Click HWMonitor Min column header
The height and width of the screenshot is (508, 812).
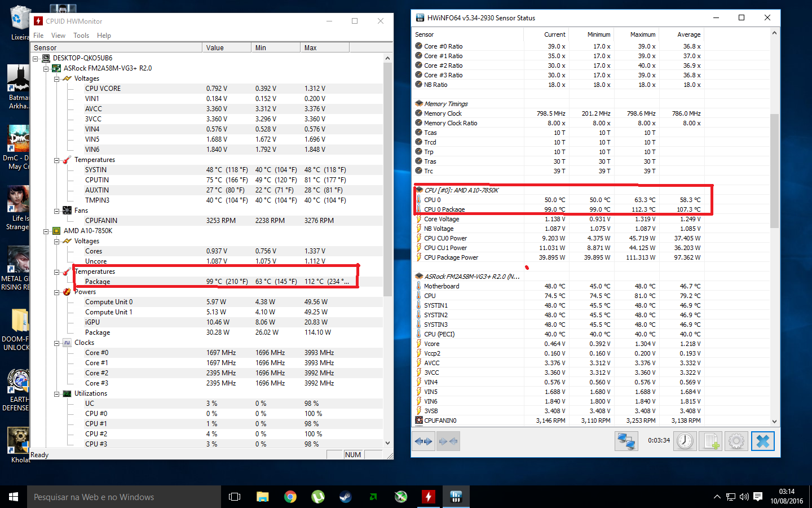(276, 47)
